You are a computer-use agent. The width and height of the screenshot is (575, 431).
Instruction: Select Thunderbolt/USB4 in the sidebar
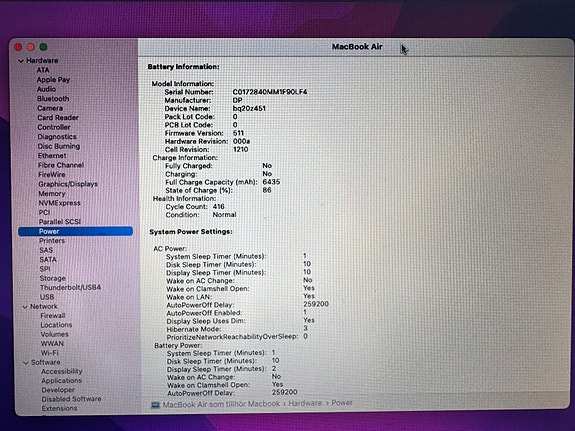[70, 288]
